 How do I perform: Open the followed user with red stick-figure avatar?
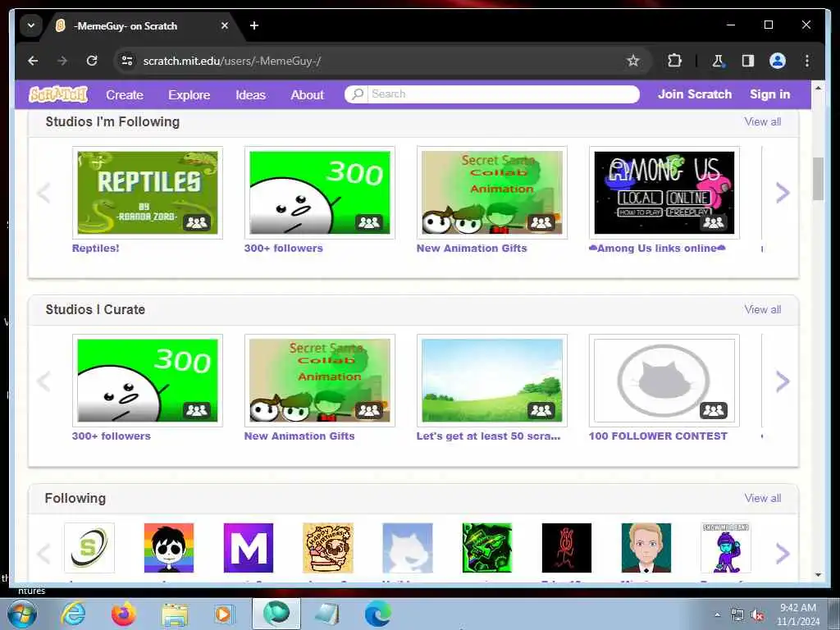click(x=567, y=548)
